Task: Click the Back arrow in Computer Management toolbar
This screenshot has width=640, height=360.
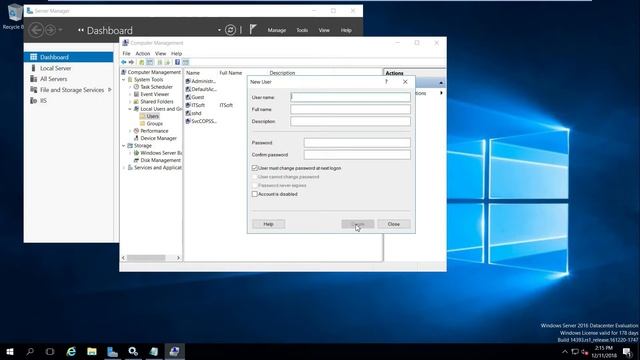Action: click(124, 62)
